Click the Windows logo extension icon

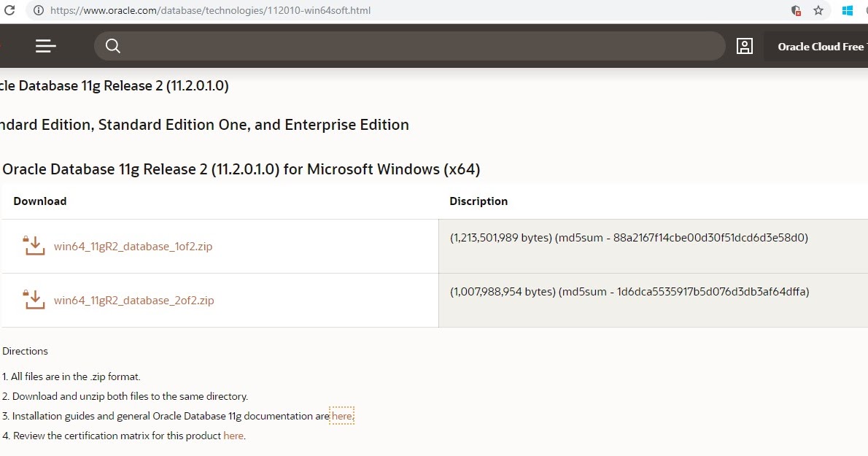848,10
